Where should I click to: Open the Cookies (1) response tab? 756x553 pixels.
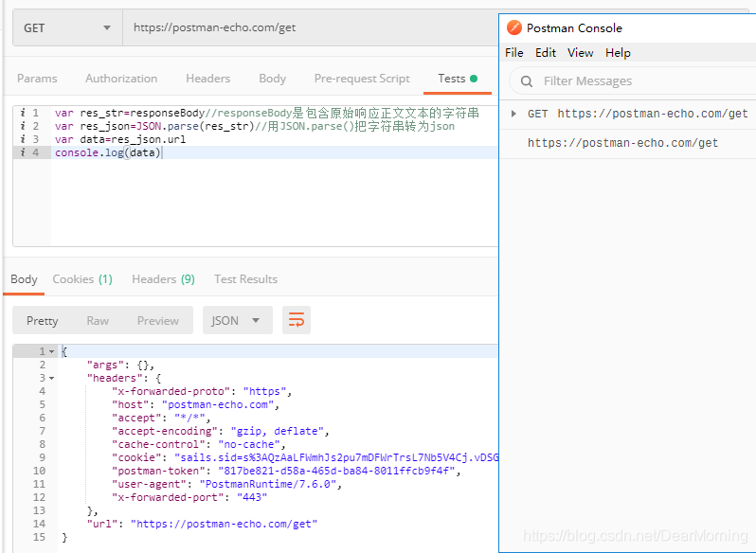pyautogui.click(x=82, y=279)
